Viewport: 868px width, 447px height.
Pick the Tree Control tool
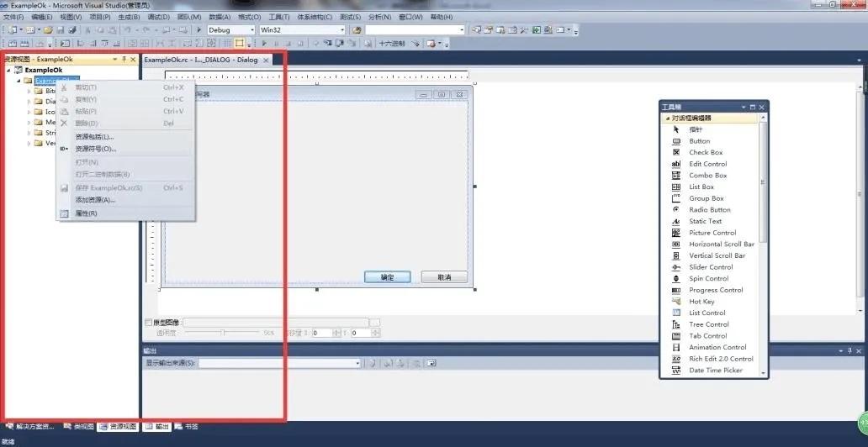pyautogui.click(x=710, y=324)
